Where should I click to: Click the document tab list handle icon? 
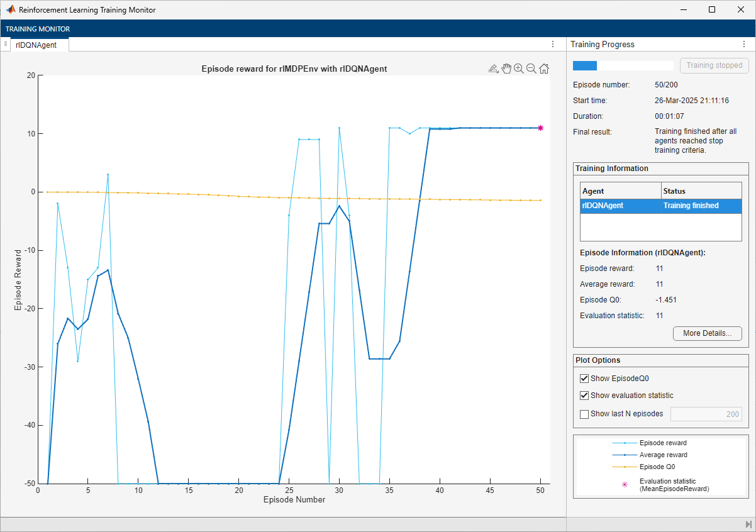pyautogui.click(x=5, y=44)
